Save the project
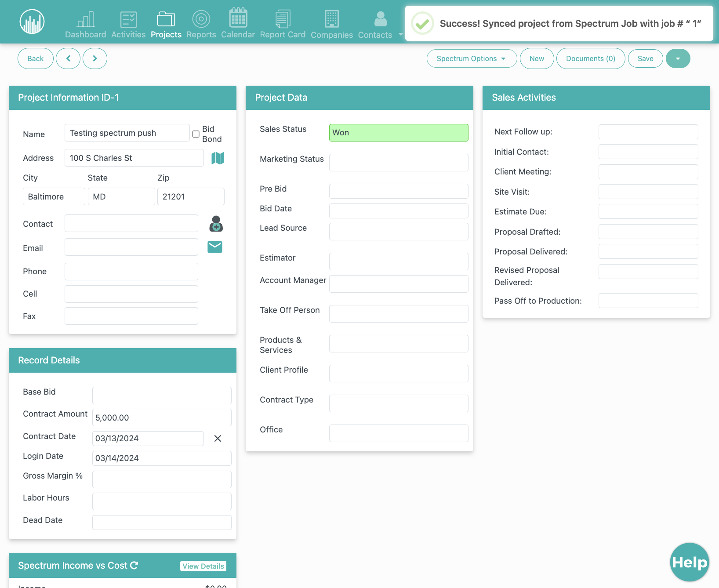Screen dimensions: 719x588 click(x=645, y=58)
